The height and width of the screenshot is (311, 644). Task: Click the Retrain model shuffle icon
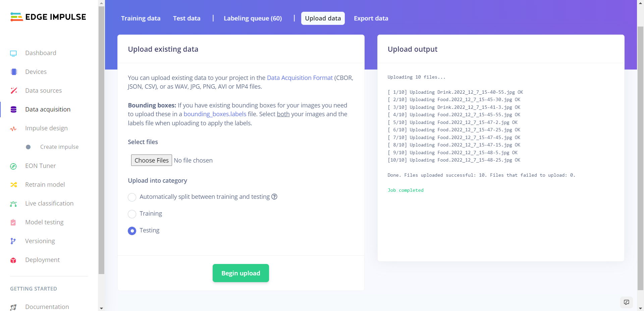click(x=14, y=185)
